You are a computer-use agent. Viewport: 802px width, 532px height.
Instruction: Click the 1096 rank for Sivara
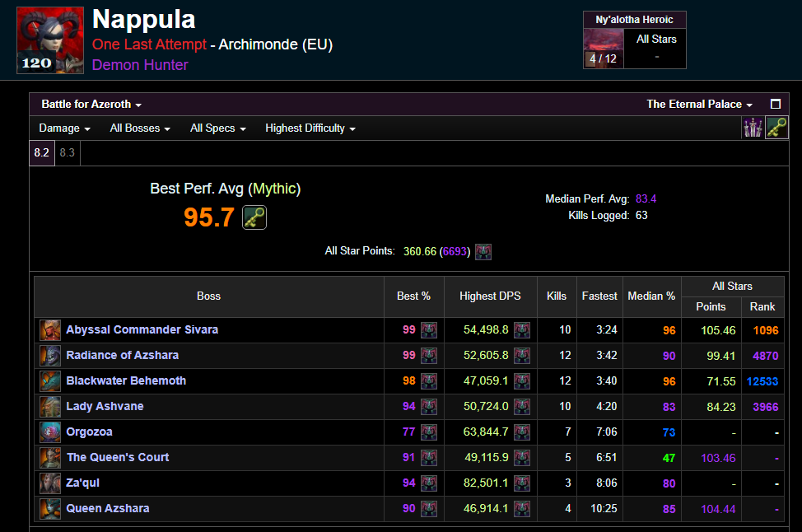(766, 330)
